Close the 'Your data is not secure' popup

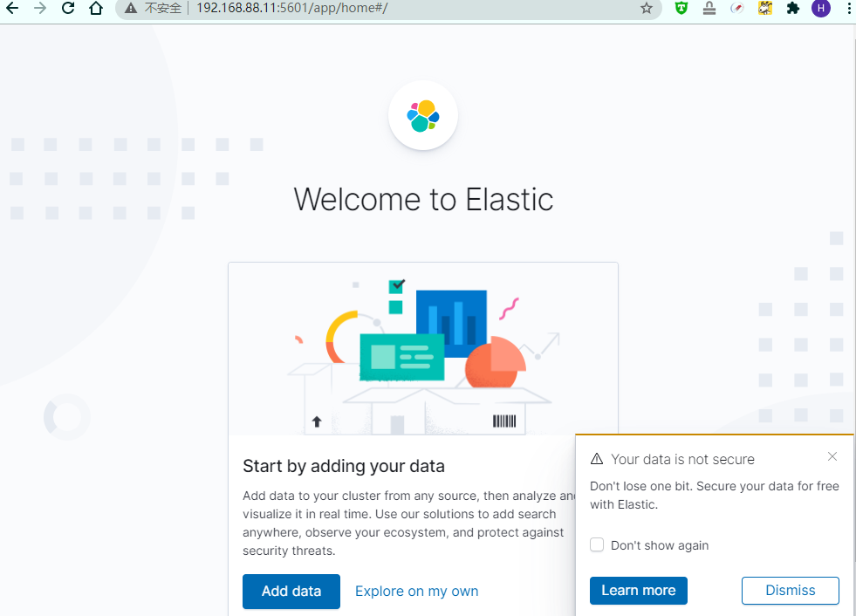(832, 456)
